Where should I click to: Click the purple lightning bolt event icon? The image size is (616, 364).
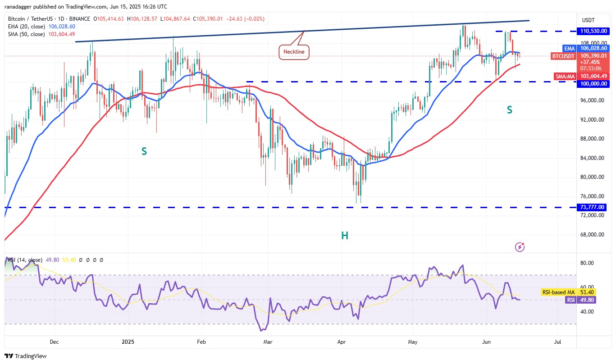(520, 247)
